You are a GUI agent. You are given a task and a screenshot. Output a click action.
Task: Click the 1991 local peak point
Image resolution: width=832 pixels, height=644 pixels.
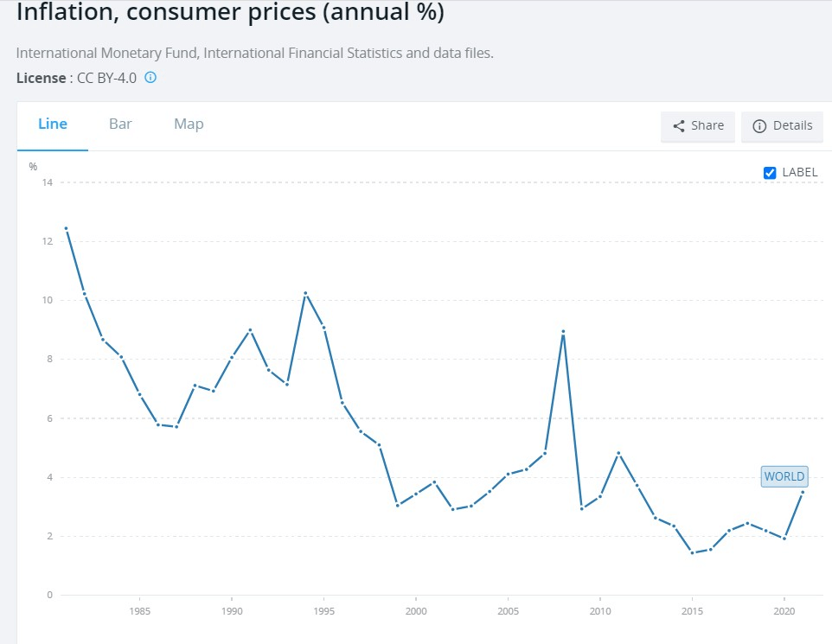tap(250, 330)
